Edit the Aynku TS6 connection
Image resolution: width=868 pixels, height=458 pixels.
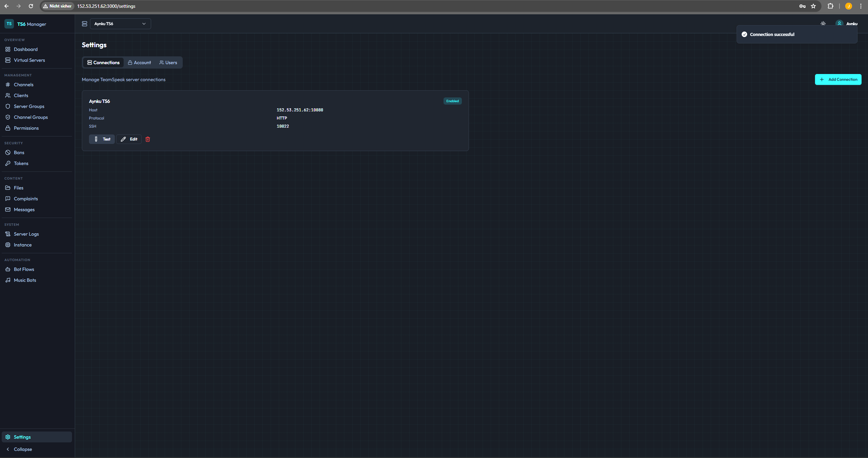[129, 139]
